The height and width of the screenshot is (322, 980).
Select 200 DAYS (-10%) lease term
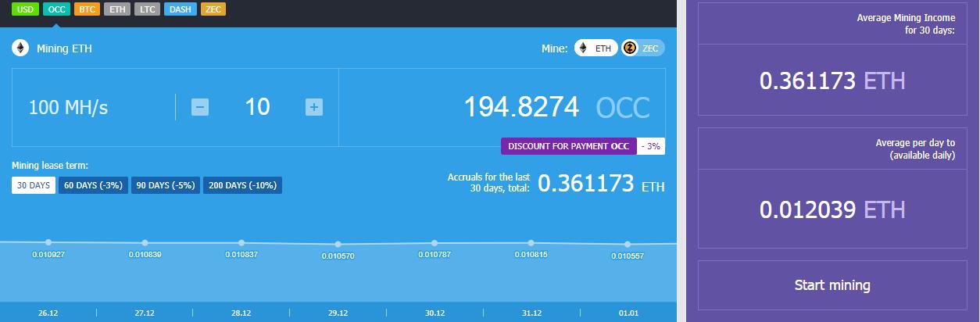pos(243,185)
